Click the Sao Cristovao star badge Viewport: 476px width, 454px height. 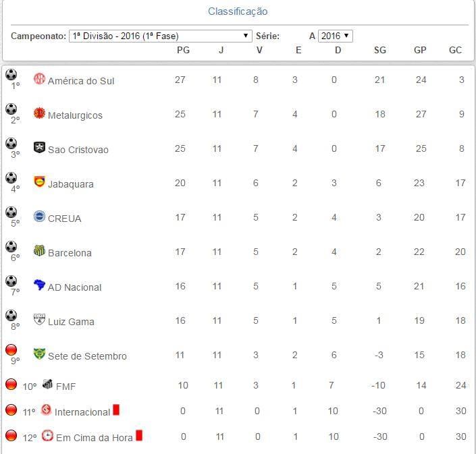(x=39, y=148)
